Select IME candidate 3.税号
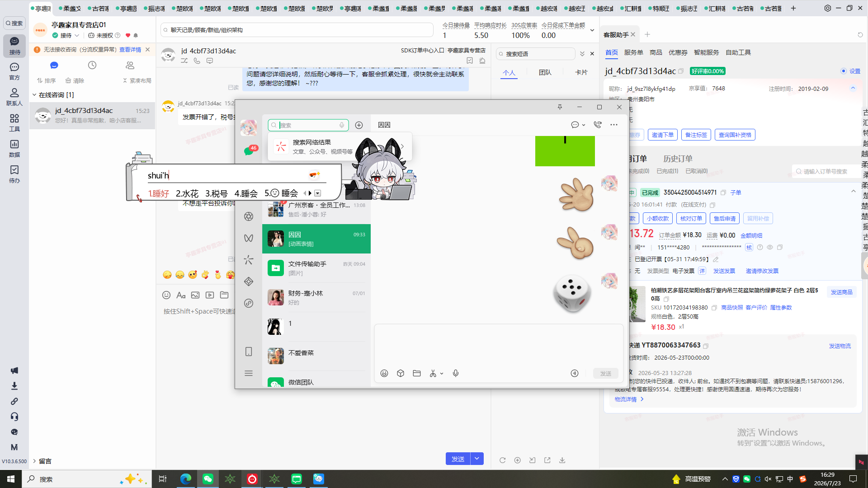The height and width of the screenshot is (488, 868). point(216,193)
